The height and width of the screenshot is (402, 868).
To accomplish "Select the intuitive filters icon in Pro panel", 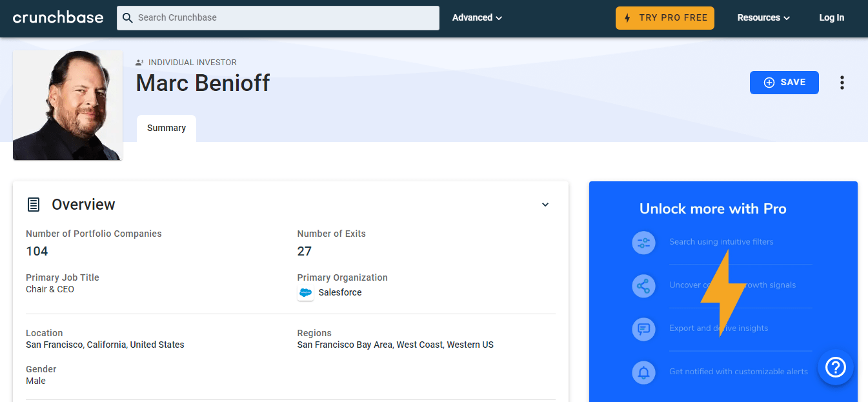I will coord(643,243).
